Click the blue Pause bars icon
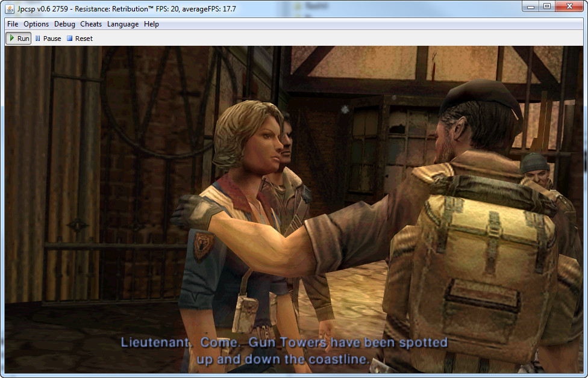 pos(38,39)
